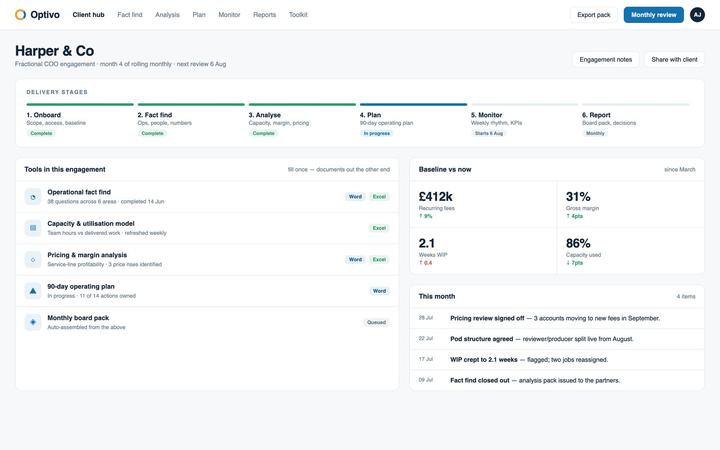Click the £412k Recurring fees tile

tap(483, 204)
